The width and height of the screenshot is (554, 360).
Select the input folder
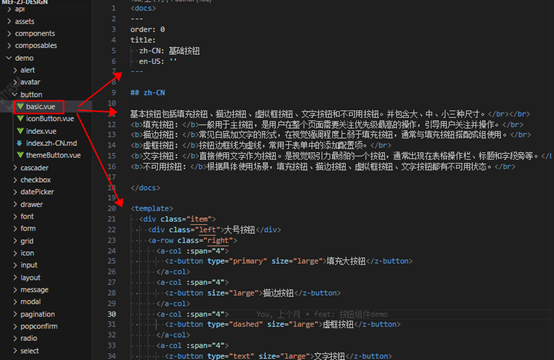pos(29,265)
